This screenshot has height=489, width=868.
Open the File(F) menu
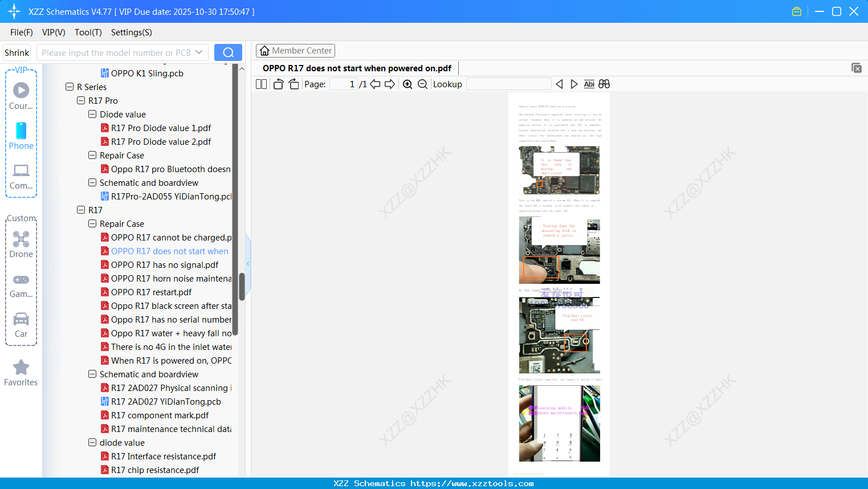coord(22,32)
